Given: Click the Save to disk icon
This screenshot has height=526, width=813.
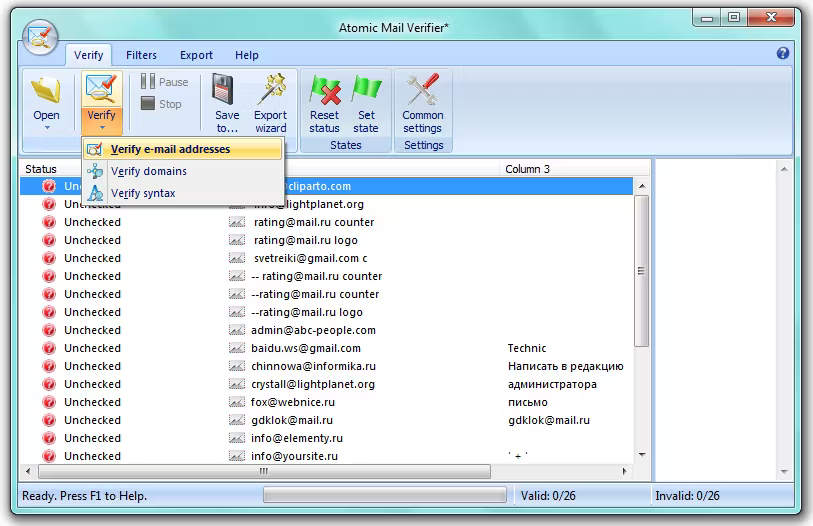Looking at the screenshot, I should [x=227, y=91].
